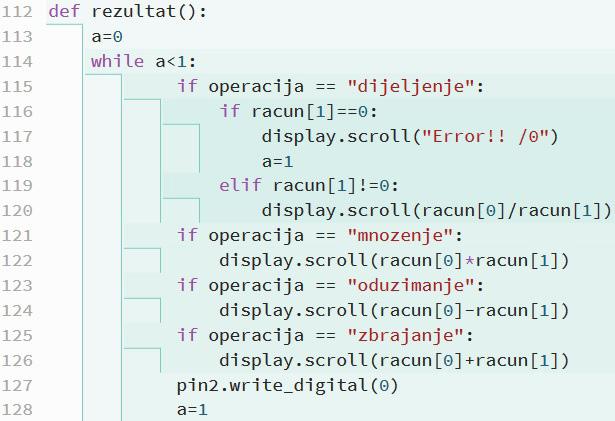Click the 'elif' keyword
This screenshot has height=421, width=615.
pos(240,185)
